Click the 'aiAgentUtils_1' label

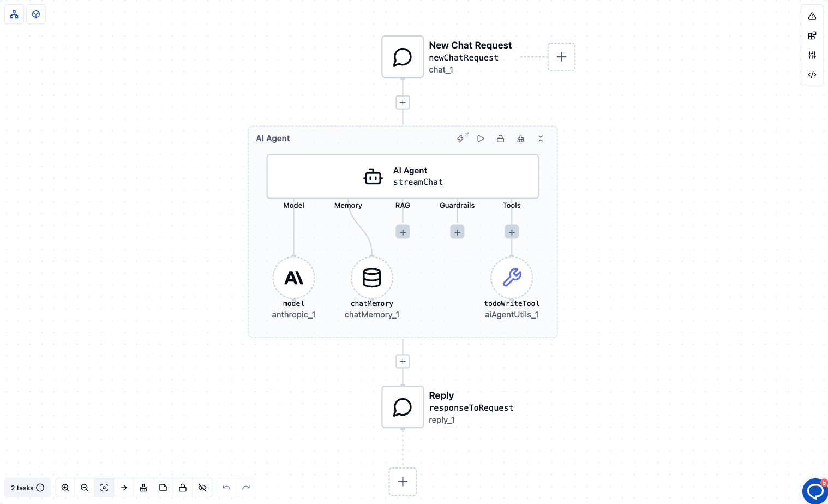(x=512, y=315)
